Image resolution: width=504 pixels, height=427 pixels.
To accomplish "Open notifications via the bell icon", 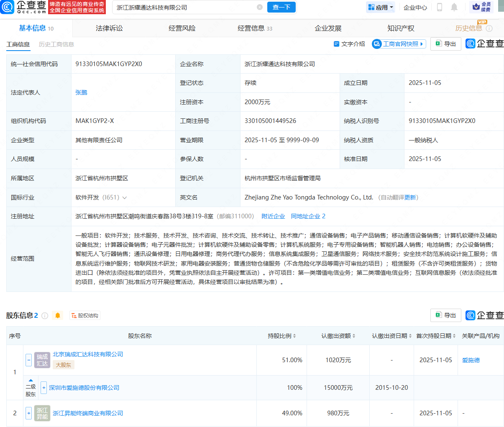I will pyautogui.click(x=455, y=7).
